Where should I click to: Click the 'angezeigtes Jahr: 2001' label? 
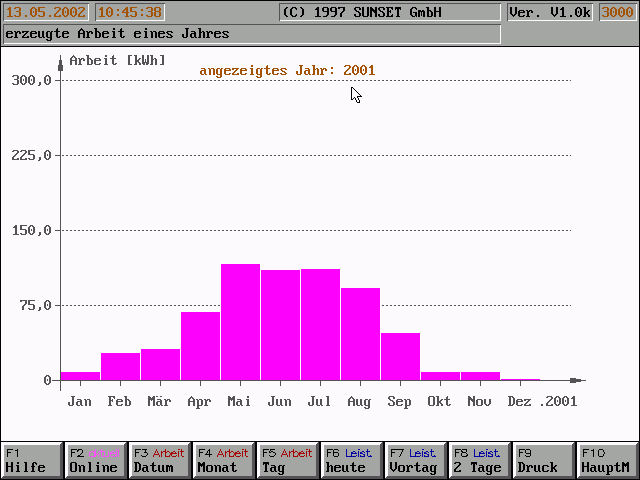tap(287, 71)
